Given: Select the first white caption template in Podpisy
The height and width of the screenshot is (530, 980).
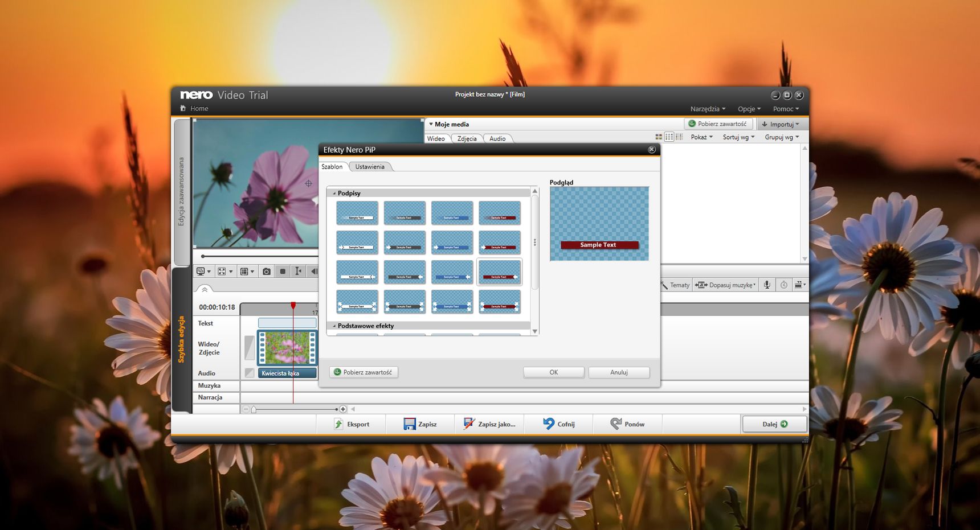Looking at the screenshot, I should tap(357, 213).
